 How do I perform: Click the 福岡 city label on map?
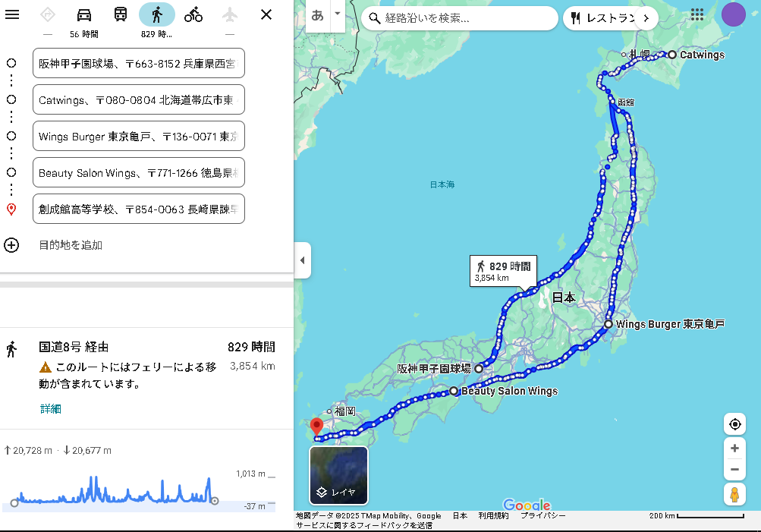click(344, 411)
